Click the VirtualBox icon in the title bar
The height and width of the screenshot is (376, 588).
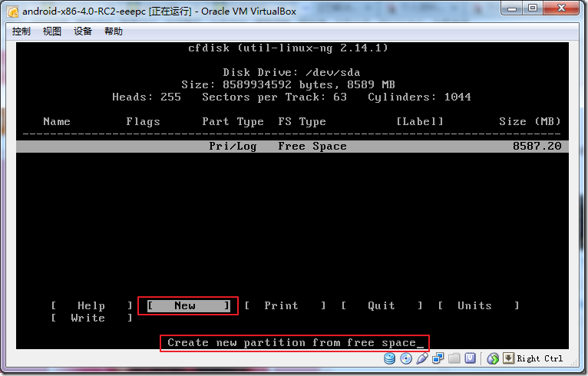point(13,12)
